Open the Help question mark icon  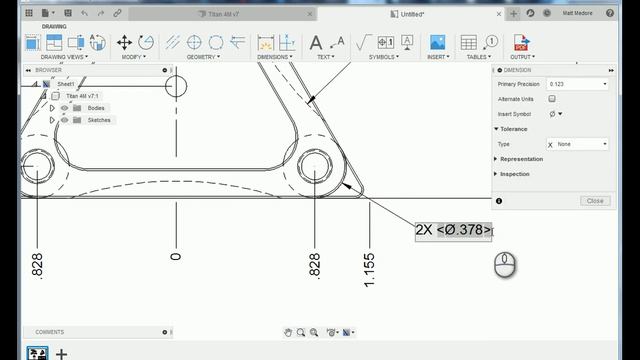point(610,13)
